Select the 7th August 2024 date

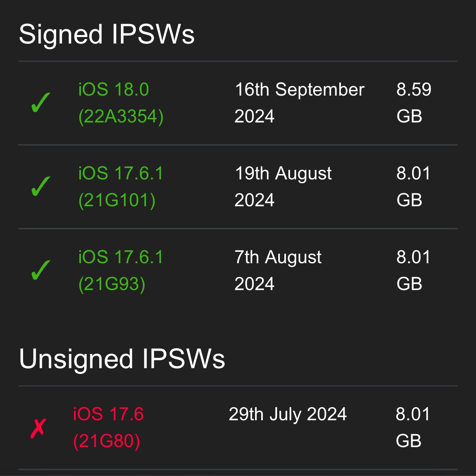coord(278,271)
